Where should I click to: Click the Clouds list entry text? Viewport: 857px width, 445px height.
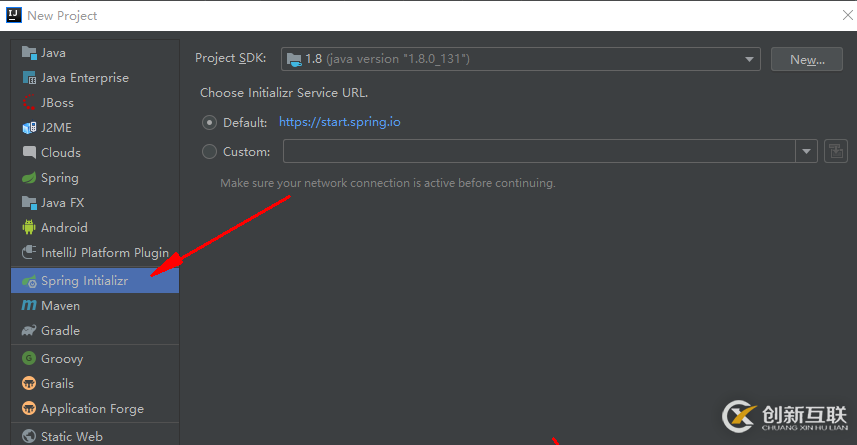(x=61, y=153)
